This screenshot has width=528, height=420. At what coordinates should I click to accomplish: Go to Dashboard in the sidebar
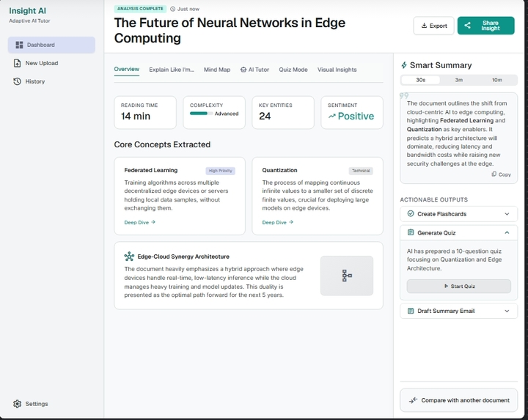pos(51,45)
